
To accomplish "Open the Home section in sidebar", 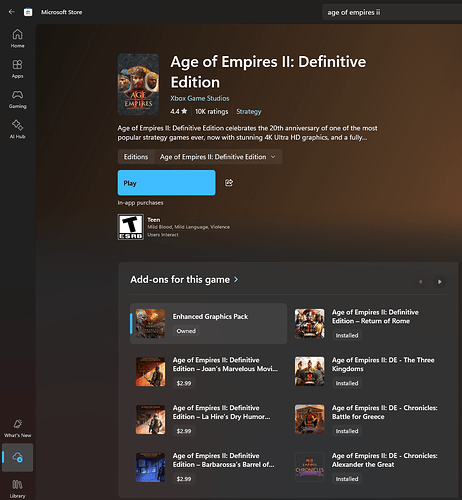I will click(17, 39).
